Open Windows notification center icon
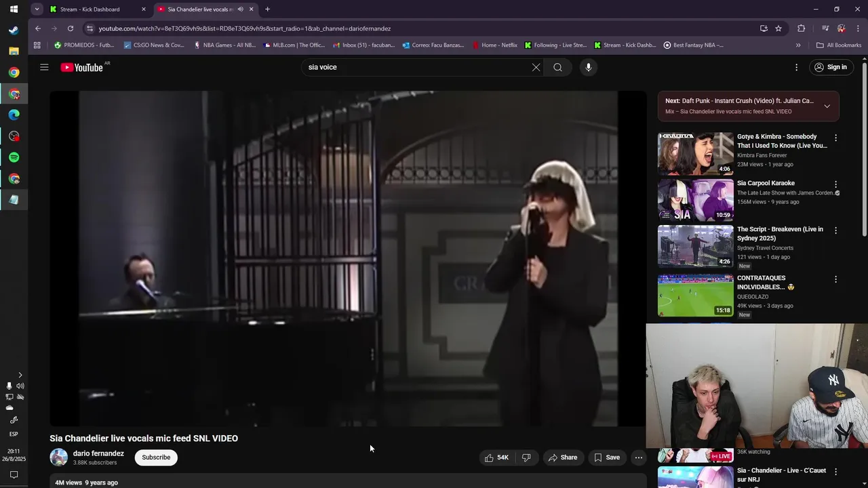Screen dimensions: 868x488 point(14,475)
